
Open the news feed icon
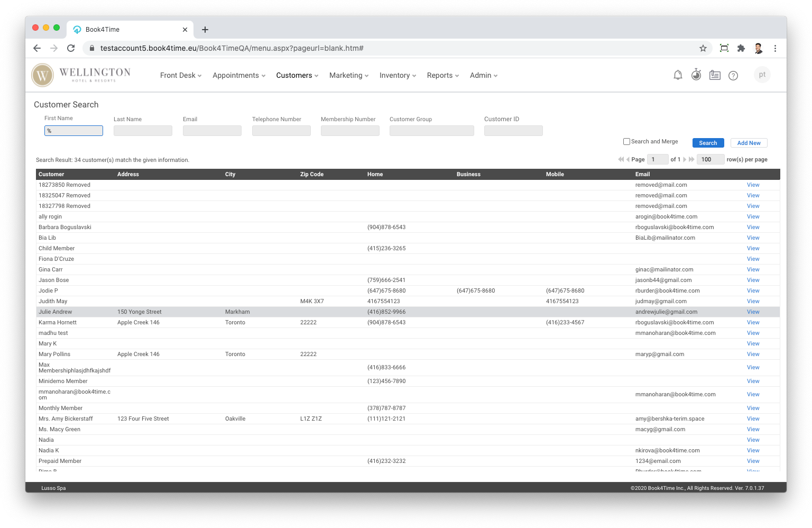[x=715, y=75]
